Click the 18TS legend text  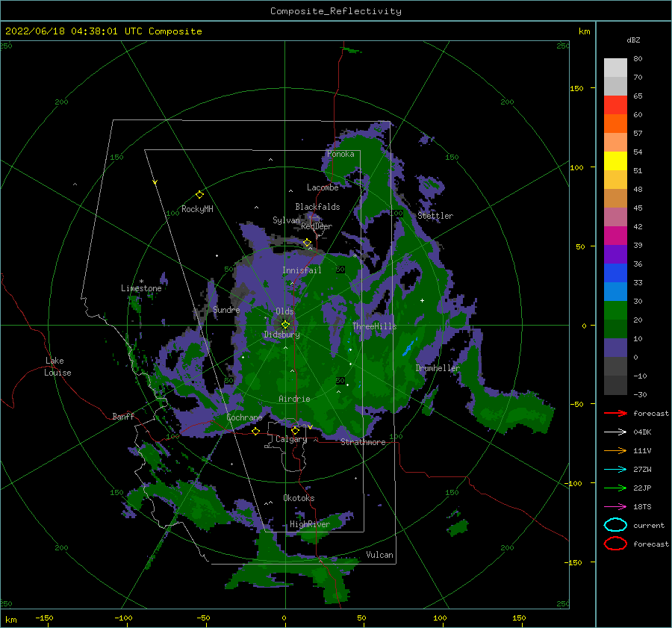pyautogui.click(x=642, y=507)
